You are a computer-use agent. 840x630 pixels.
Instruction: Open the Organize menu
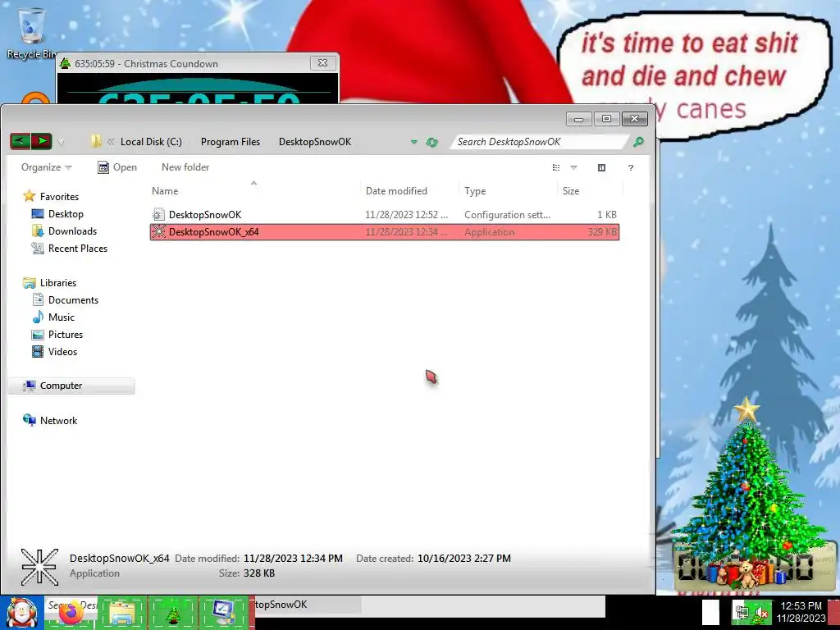tap(46, 167)
